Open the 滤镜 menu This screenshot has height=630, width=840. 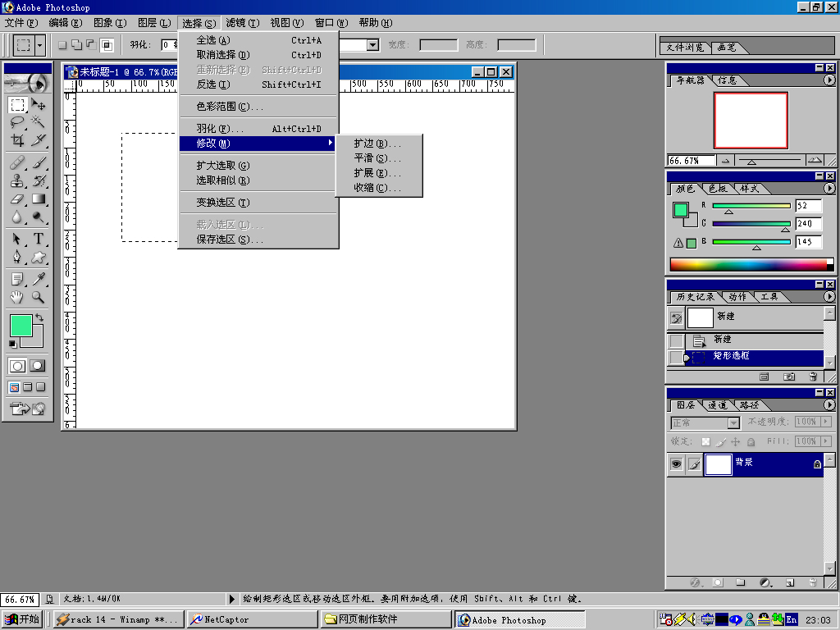(243, 23)
